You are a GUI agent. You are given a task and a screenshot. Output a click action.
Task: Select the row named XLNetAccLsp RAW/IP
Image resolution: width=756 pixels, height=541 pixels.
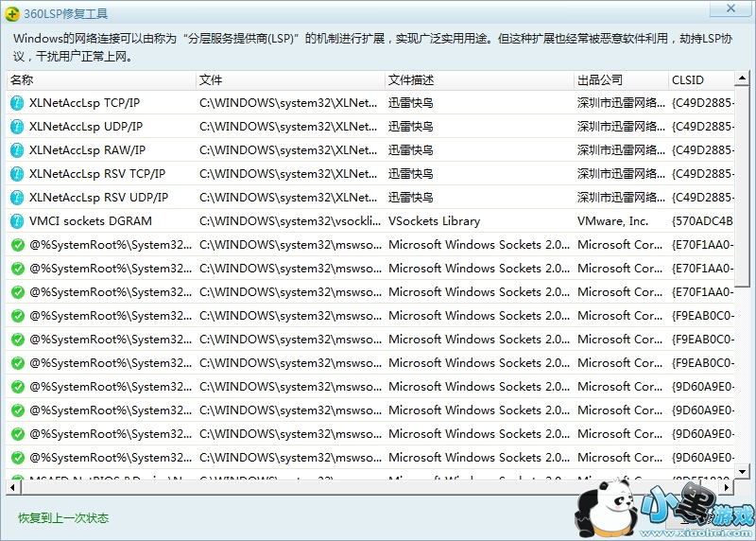370,150
